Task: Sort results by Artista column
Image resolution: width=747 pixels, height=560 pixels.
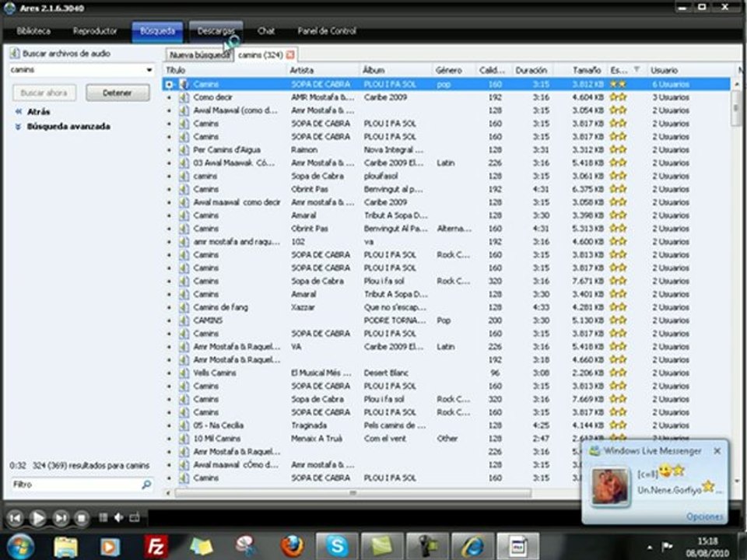Action: click(323, 70)
